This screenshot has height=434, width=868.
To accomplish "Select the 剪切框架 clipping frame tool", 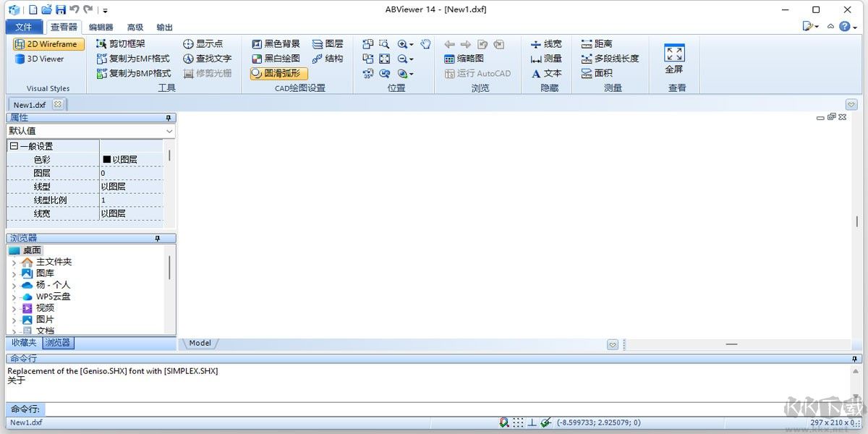I will [x=118, y=43].
